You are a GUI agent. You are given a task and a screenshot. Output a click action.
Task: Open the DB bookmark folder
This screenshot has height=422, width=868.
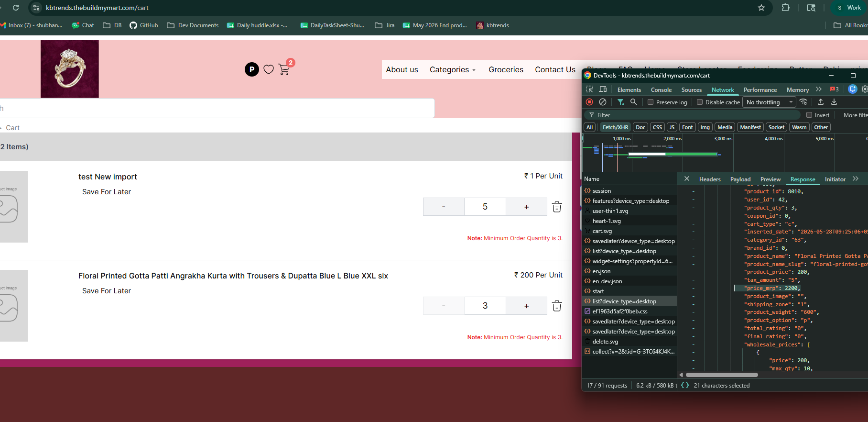[x=112, y=25]
